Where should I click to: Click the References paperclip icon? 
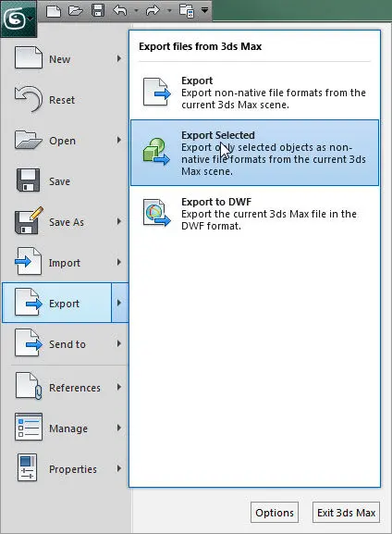click(29, 386)
